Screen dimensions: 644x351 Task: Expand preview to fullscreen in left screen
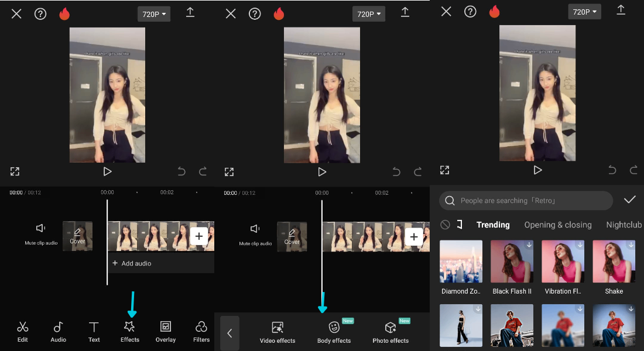point(15,171)
